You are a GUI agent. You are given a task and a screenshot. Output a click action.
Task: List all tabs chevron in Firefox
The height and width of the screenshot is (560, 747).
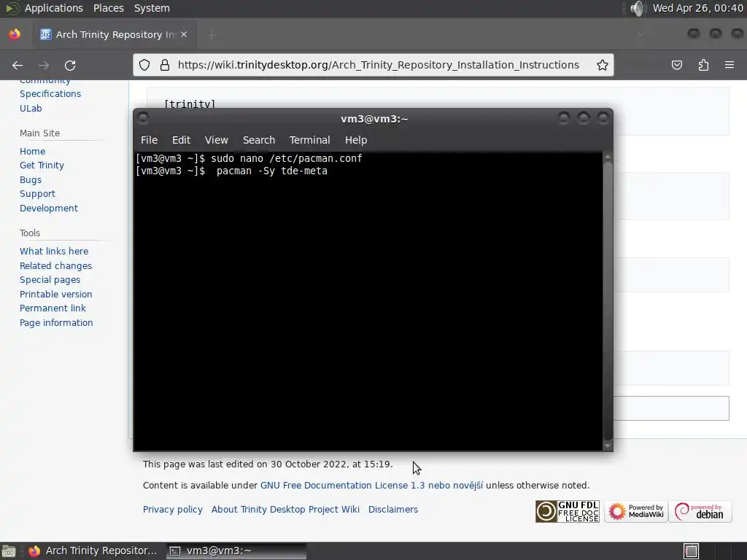[x=641, y=34]
